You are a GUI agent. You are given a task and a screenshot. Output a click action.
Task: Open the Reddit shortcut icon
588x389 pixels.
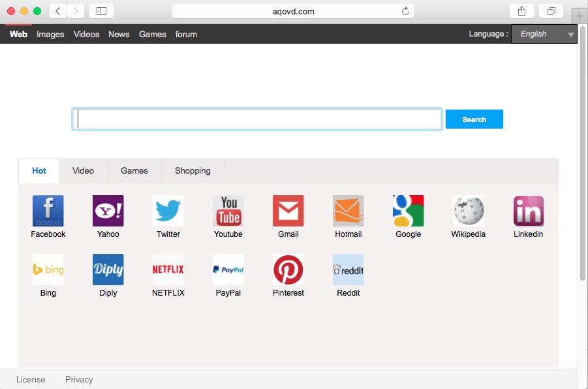point(348,270)
